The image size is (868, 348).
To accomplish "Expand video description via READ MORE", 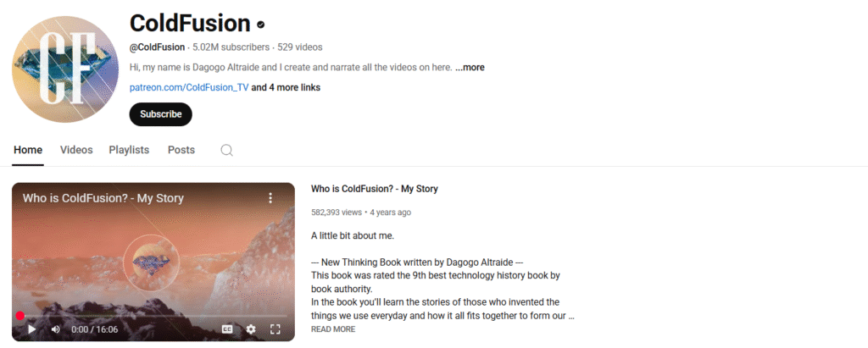I will pos(333,329).
